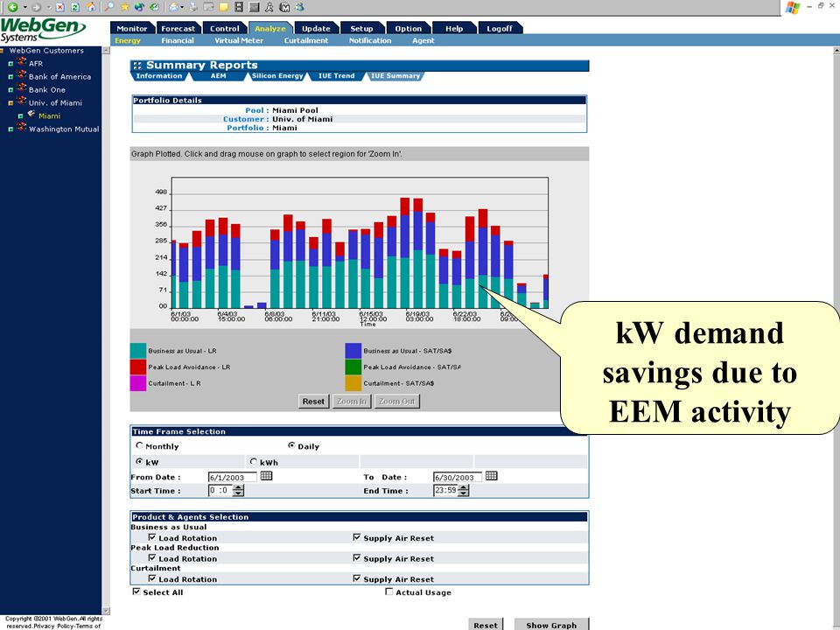Toggle the Select All checkbox
840x630 pixels.
click(x=136, y=591)
